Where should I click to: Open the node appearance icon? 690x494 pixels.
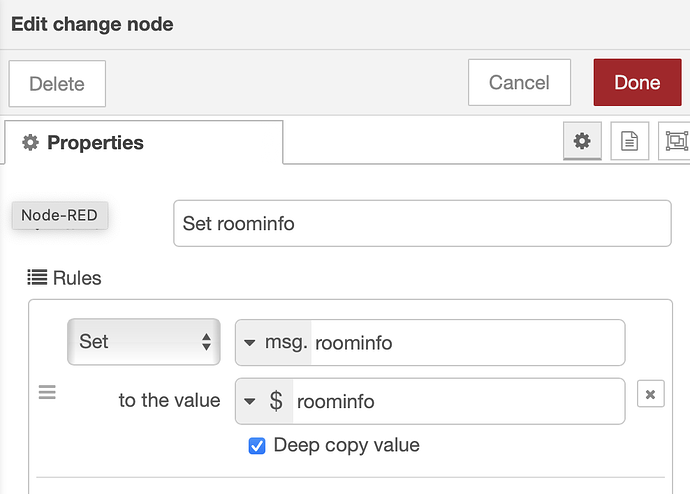[x=675, y=141]
